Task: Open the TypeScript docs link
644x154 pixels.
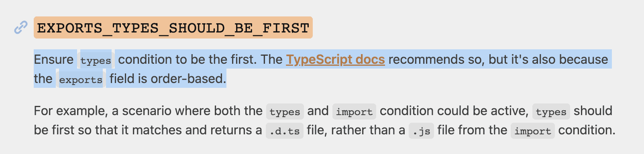Action: coord(335,59)
